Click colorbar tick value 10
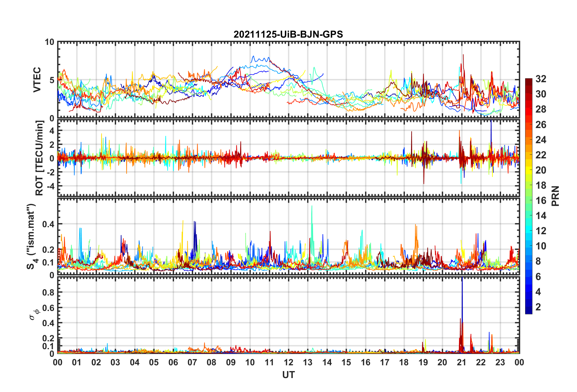This screenshot has width=577, height=392. [x=541, y=246]
